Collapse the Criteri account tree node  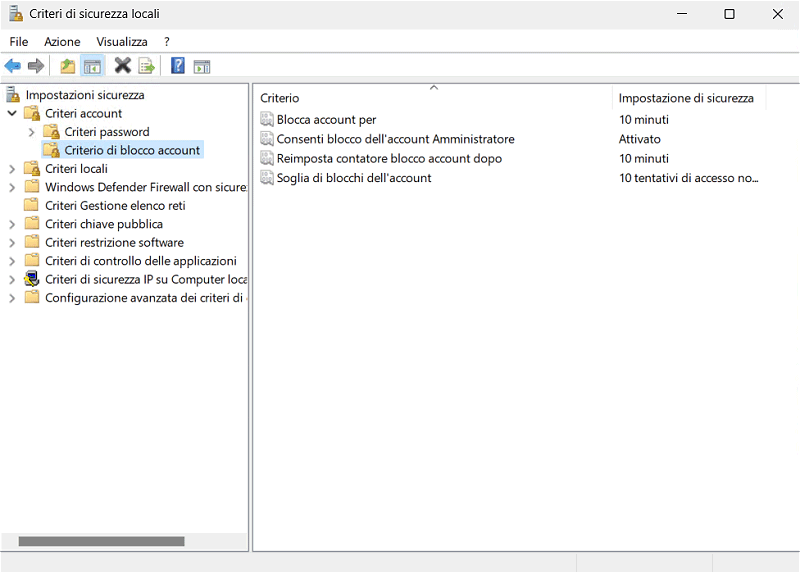click(x=12, y=113)
